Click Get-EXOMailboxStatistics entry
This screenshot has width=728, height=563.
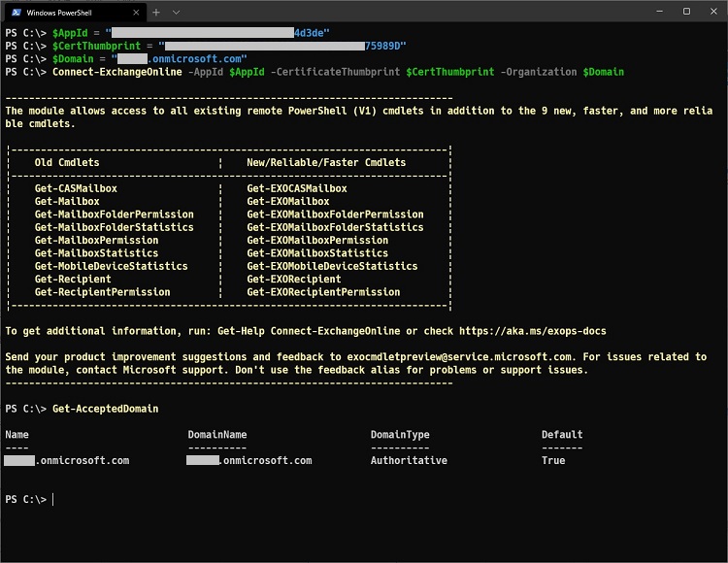coord(317,253)
